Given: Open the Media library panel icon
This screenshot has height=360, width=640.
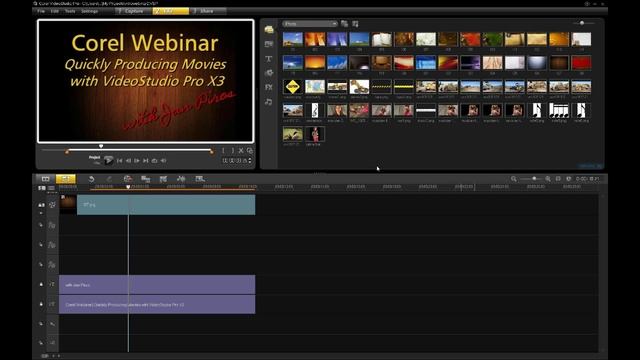Looking at the screenshot, I should [x=269, y=29].
